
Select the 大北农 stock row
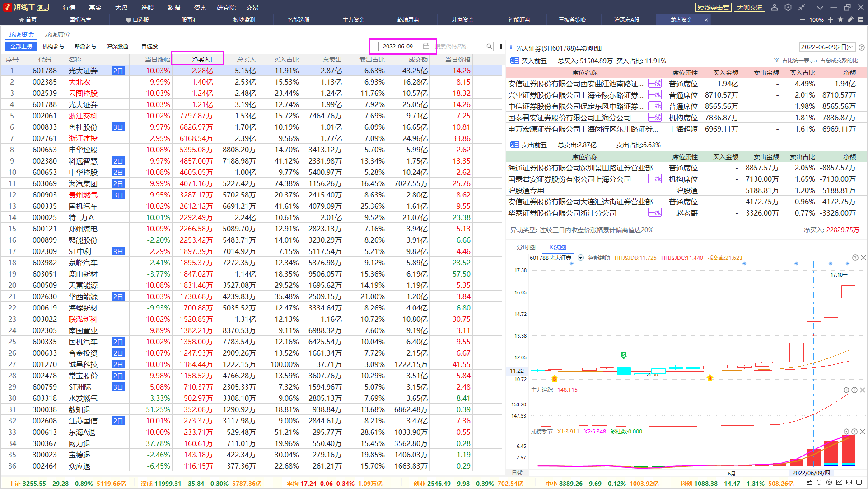(x=251, y=82)
